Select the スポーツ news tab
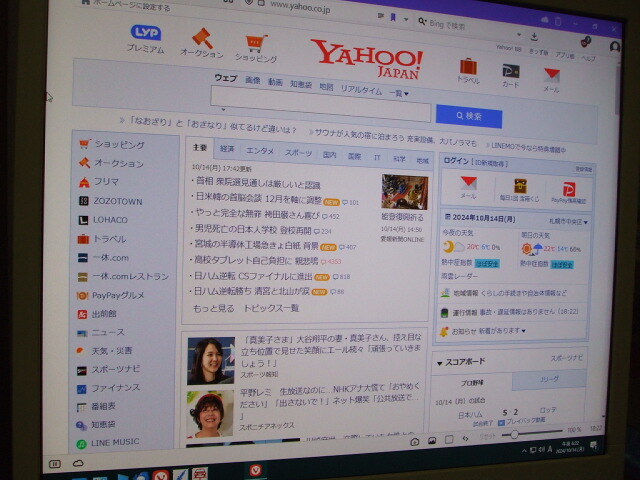 298,153
